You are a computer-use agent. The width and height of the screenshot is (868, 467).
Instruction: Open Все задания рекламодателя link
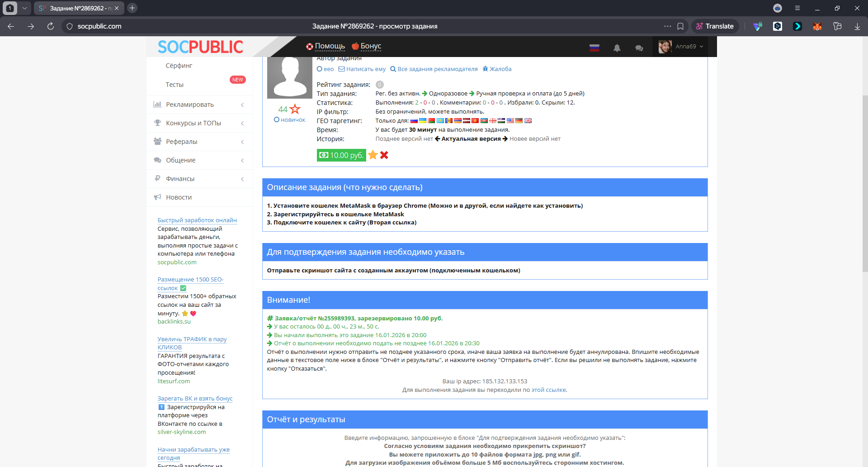click(x=434, y=69)
